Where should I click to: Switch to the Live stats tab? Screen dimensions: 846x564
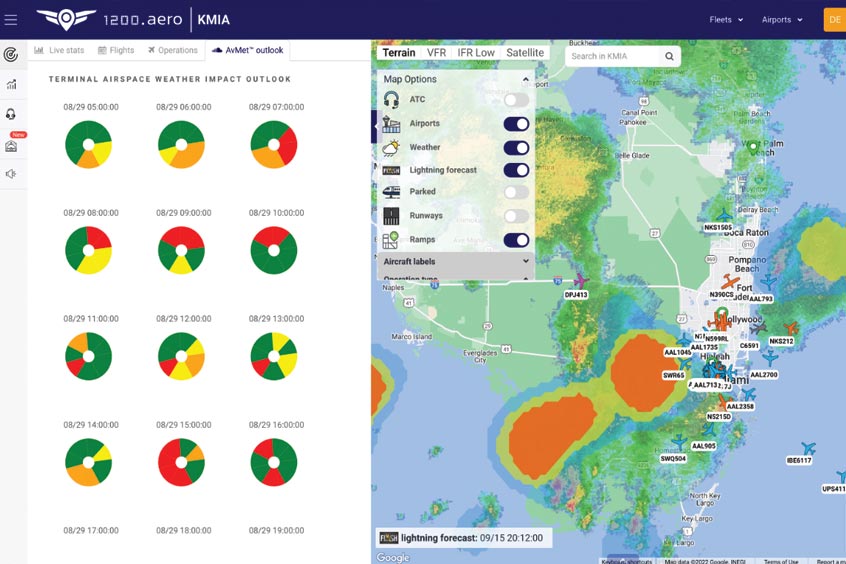(59, 50)
